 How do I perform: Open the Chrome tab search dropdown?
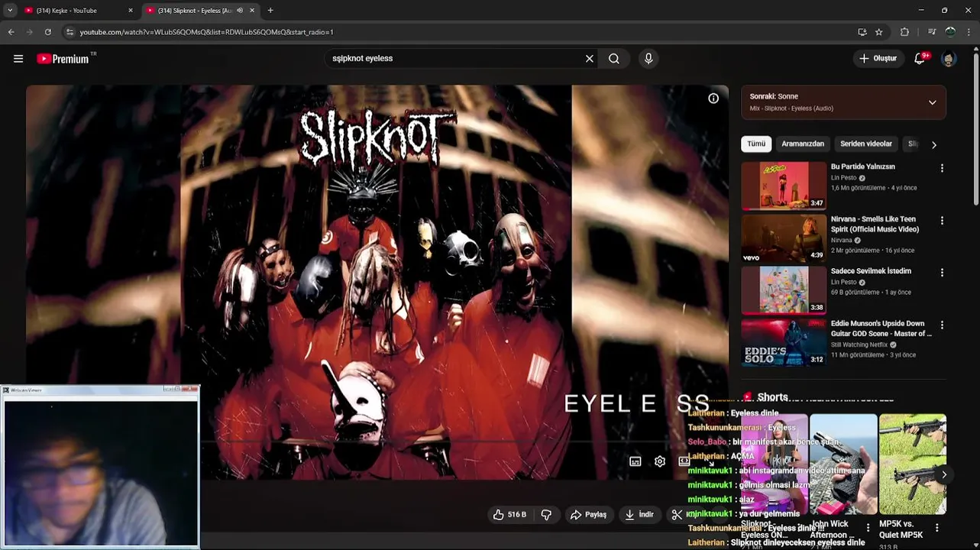10,11
